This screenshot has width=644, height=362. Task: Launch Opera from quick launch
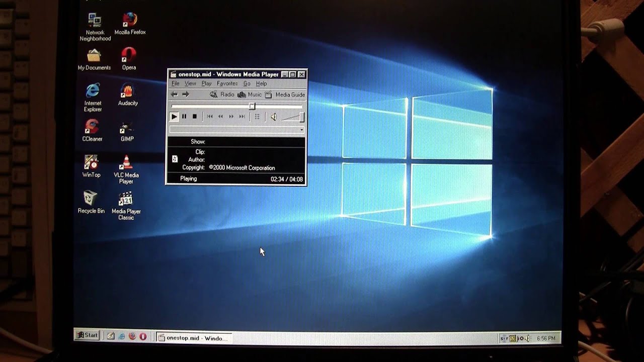(x=143, y=336)
